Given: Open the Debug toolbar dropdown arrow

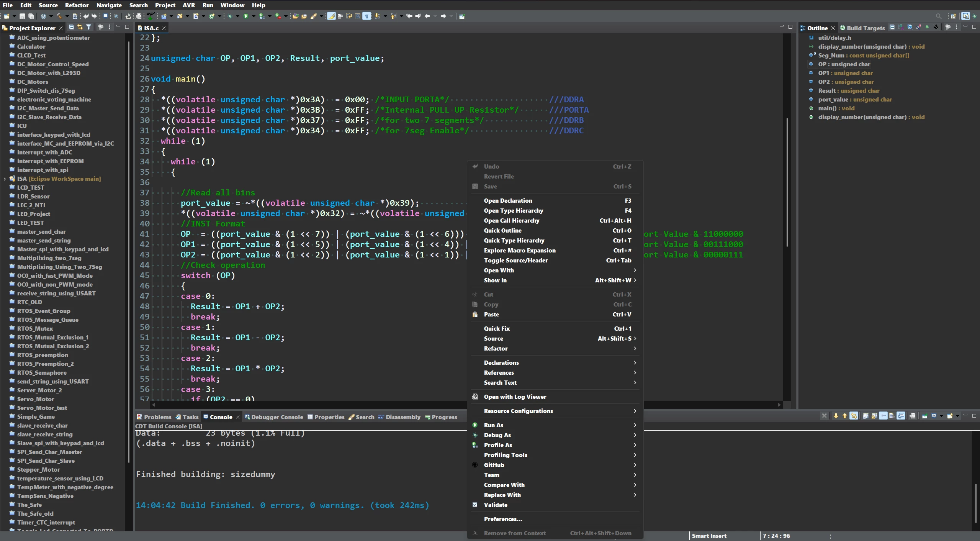Looking at the screenshot, I should point(237,16).
